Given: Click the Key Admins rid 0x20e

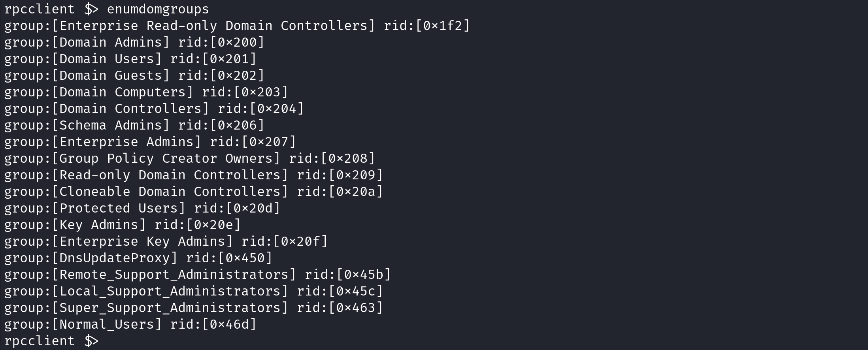Looking at the screenshot, I should (x=213, y=224).
